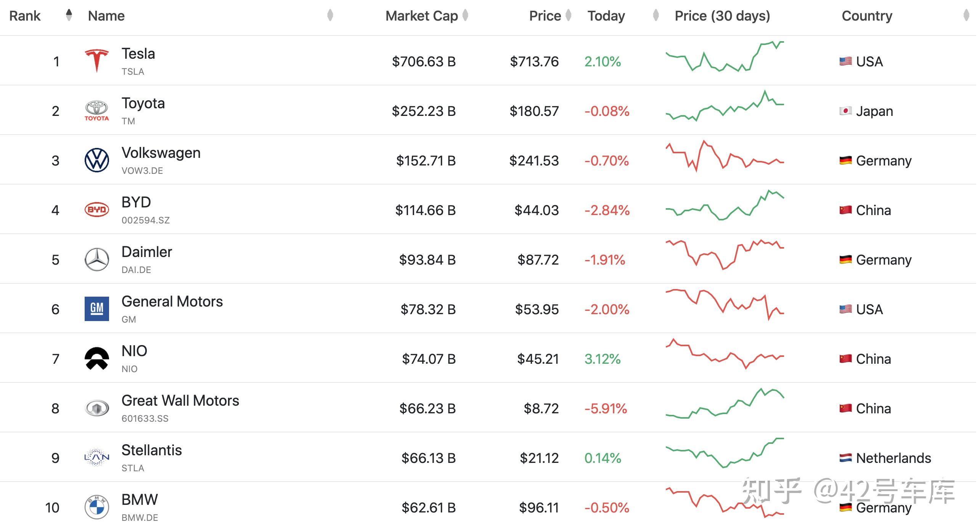Open the Tesla company link
This screenshot has height=530, width=980.
(138, 54)
